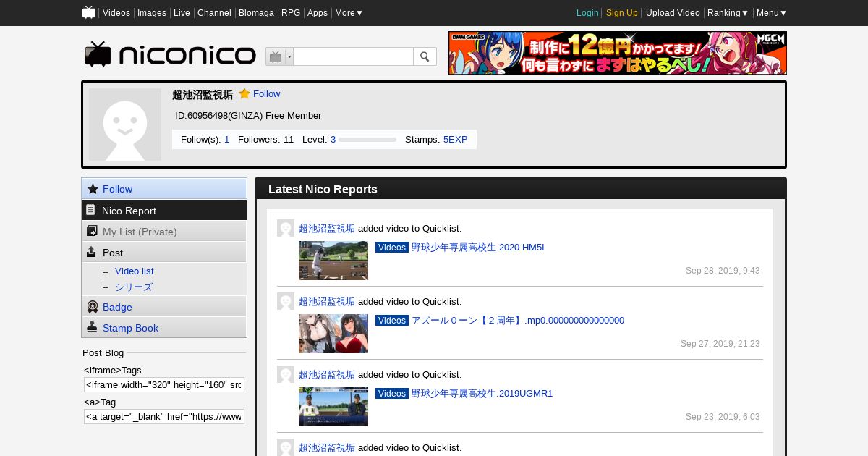Open Video list under Post
Image resolution: width=868 pixels, height=456 pixels.
click(x=135, y=271)
